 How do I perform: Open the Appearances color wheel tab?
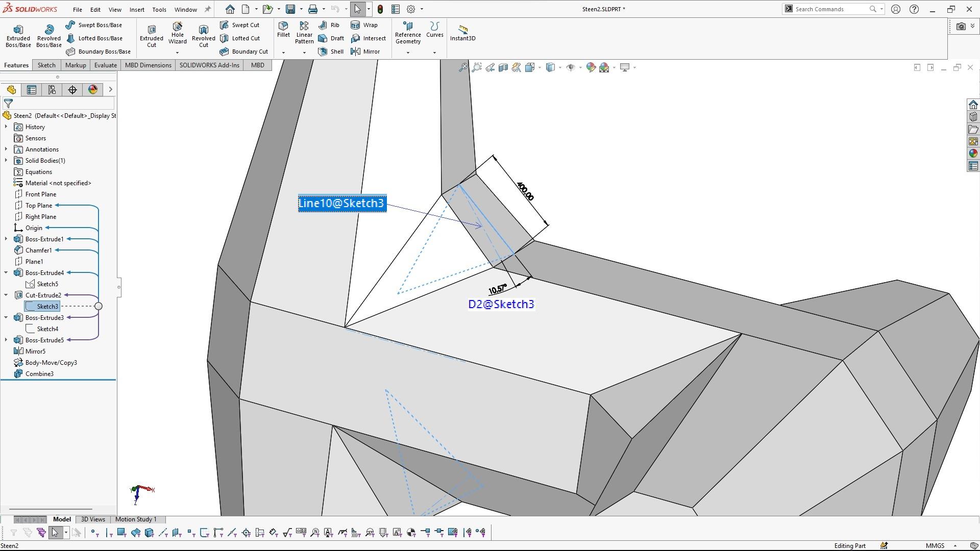(93, 90)
